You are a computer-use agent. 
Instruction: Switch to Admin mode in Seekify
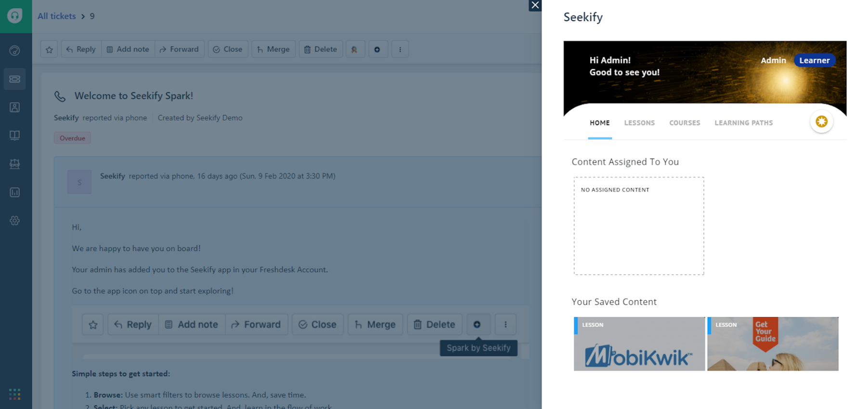tap(773, 61)
